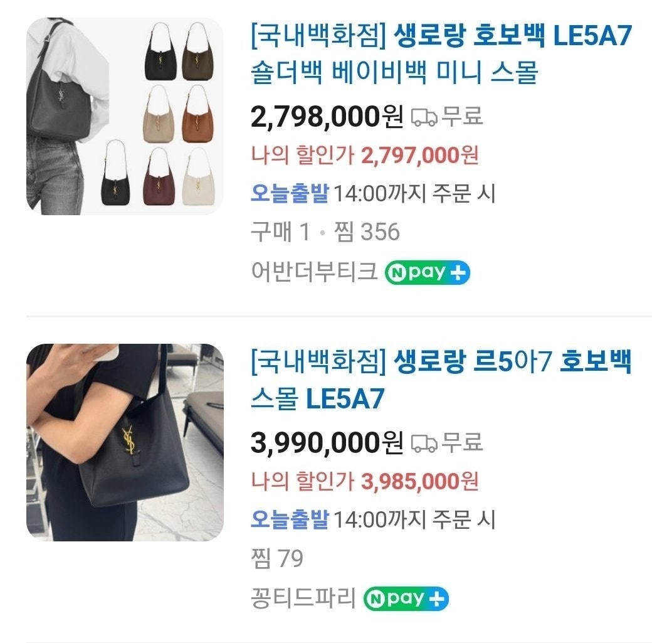
Task: Click 나의 할인가 3,985,000원 discount price
Action: pos(365,481)
